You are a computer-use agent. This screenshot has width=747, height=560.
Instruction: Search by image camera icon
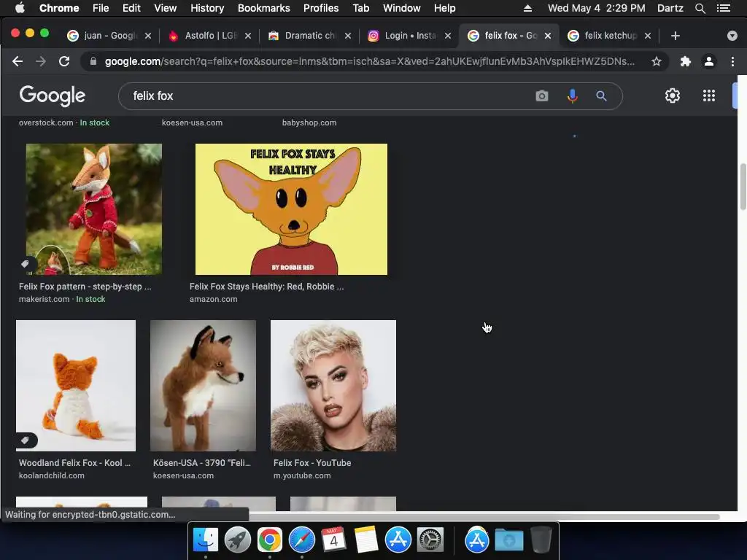pyautogui.click(x=542, y=96)
